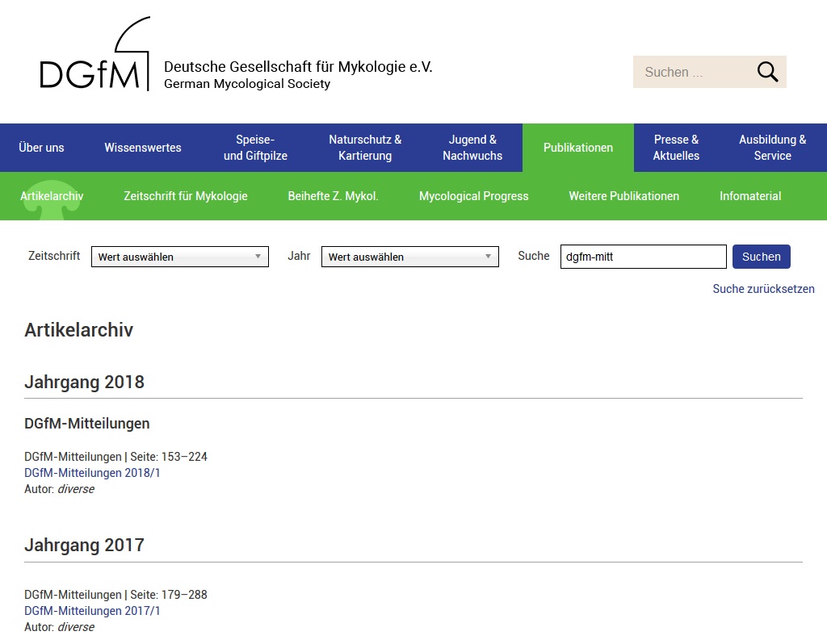Go to Zeitschrift für Mykologie
This screenshot has width=827, height=644.
pos(186,196)
